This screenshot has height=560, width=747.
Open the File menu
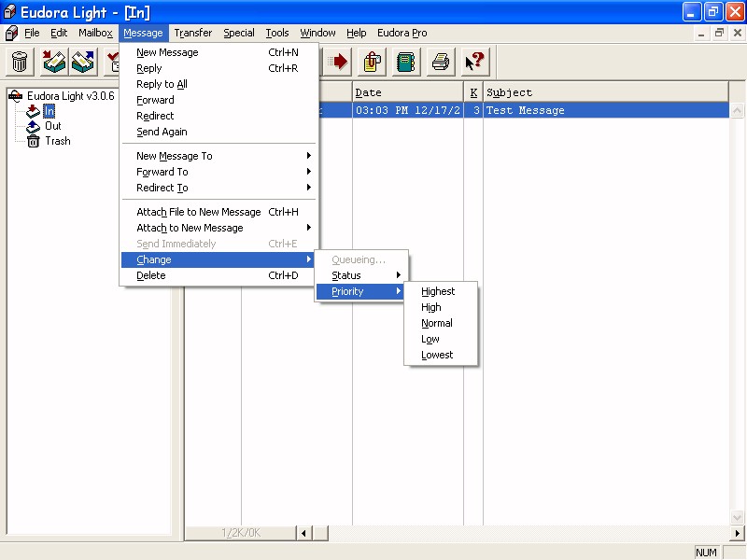(32, 33)
